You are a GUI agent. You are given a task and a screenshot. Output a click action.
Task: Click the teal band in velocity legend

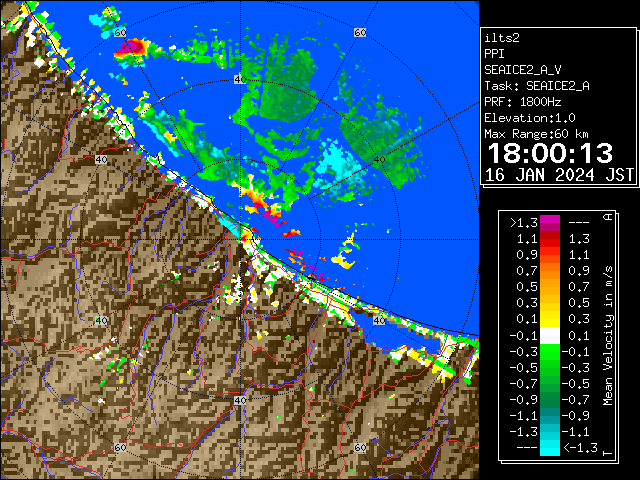pos(550,416)
